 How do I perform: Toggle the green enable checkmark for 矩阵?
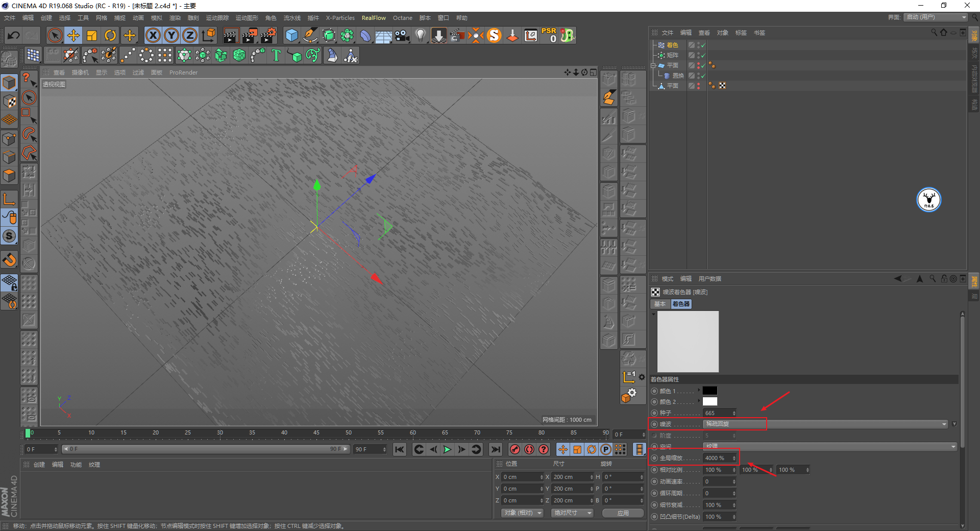coord(703,55)
